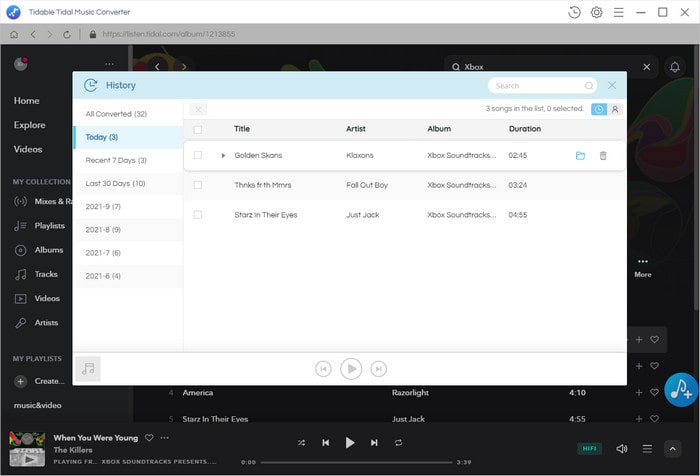Select 2021-6 (4) category
The width and height of the screenshot is (700, 476).
[x=128, y=276]
